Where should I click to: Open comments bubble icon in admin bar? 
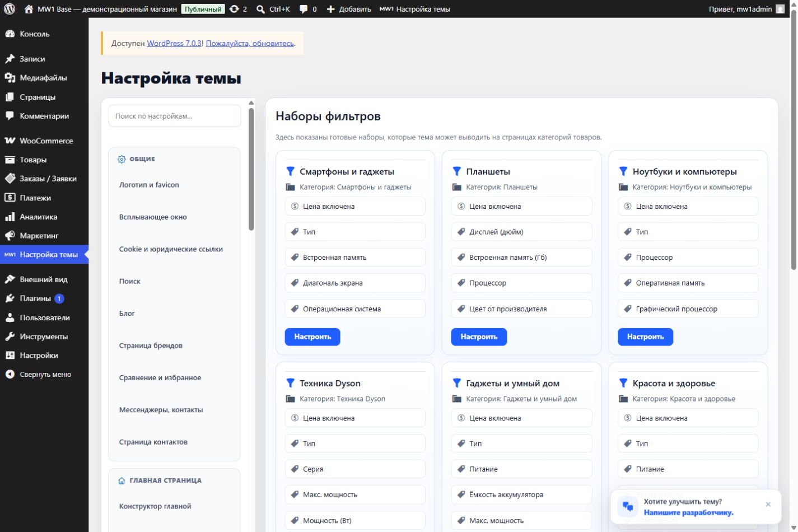coord(304,9)
